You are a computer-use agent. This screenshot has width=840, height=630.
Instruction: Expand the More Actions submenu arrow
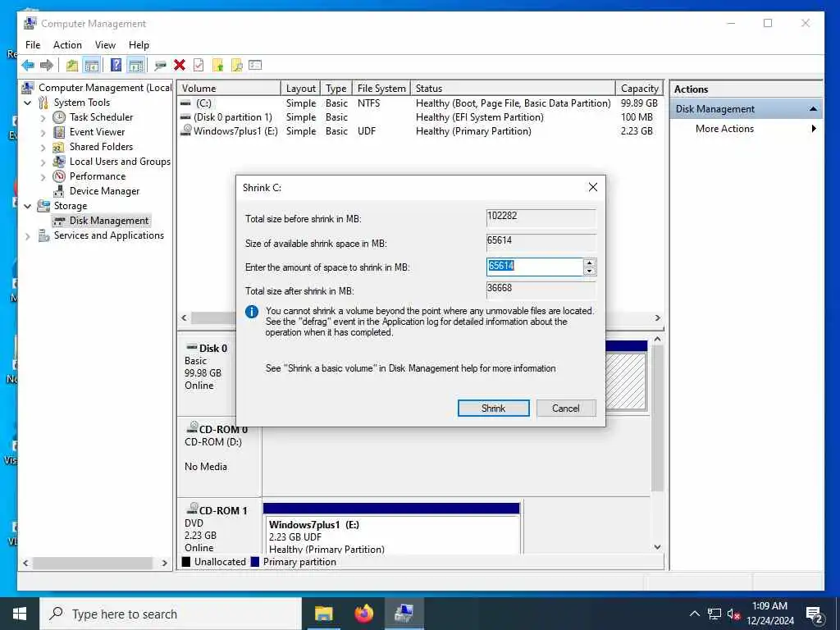tap(814, 129)
